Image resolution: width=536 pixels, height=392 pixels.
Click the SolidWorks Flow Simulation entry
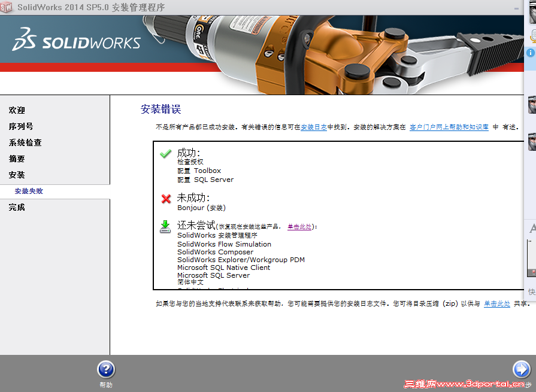click(224, 244)
